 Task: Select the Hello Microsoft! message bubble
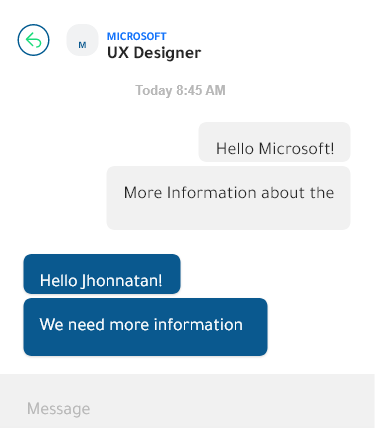click(x=274, y=142)
